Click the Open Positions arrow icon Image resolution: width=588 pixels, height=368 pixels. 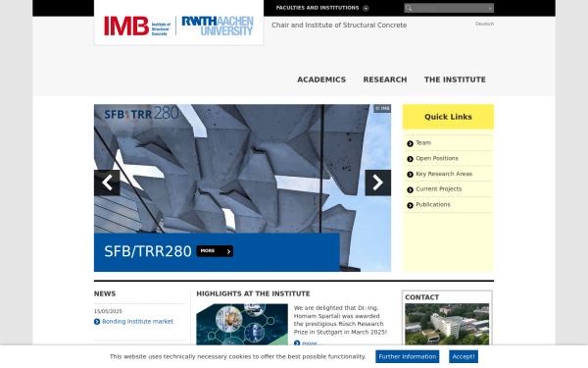tap(410, 159)
